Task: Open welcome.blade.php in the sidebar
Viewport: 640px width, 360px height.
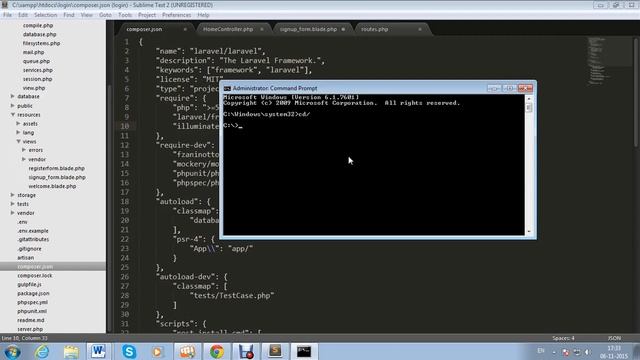Action: (x=52, y=186)
